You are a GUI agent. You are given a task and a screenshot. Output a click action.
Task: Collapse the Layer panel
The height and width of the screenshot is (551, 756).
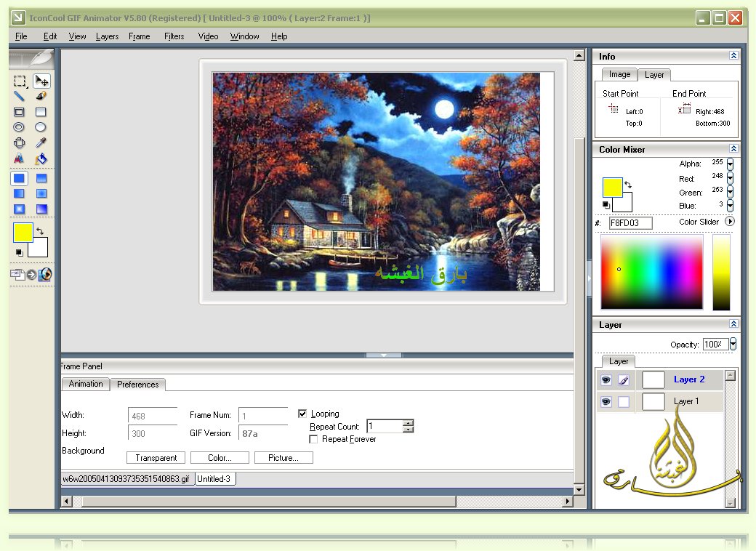(x=733, y=324)
